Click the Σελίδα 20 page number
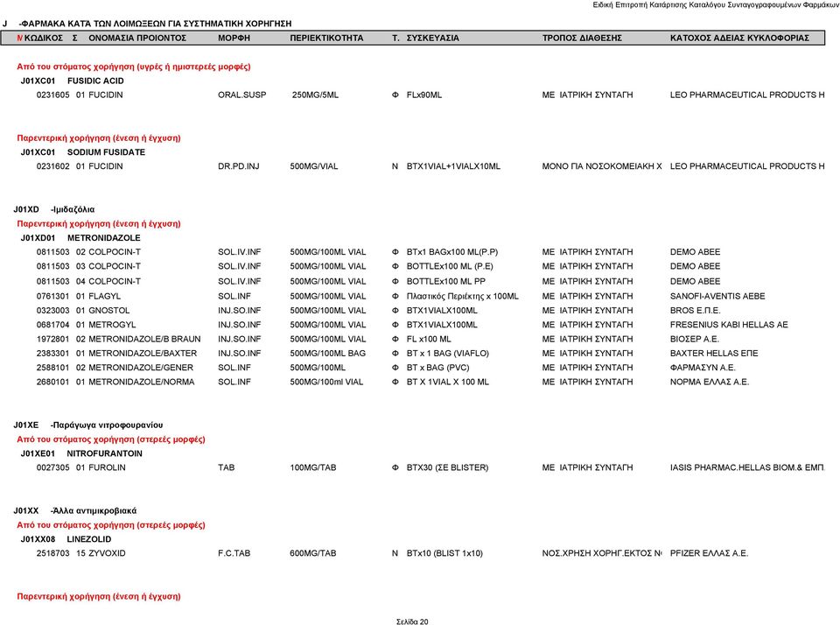 [x=412, y=621]
